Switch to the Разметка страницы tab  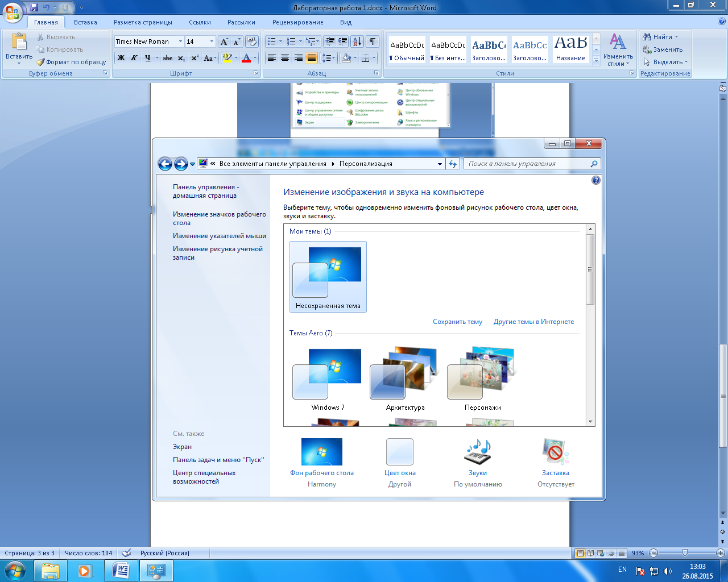pos(143,22)
